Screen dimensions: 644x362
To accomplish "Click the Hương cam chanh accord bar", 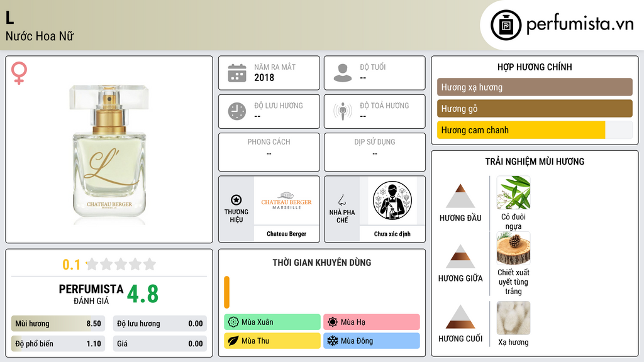I will pos(535,130).
